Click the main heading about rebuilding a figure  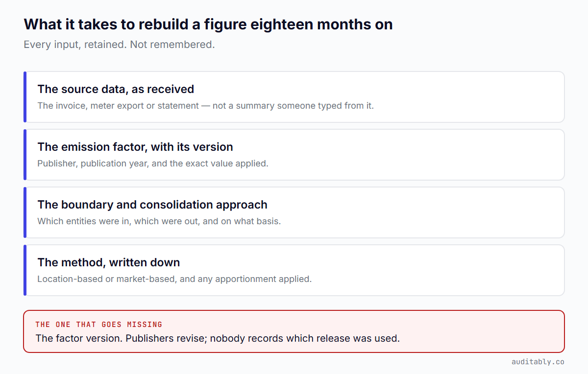point(208,24)
